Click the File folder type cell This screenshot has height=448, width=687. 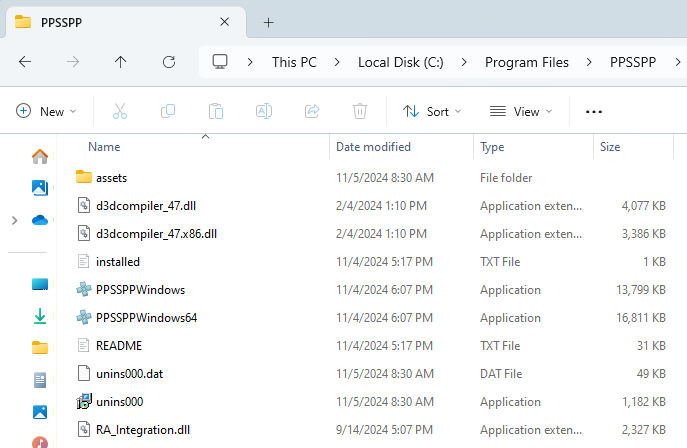coord(506,177)
